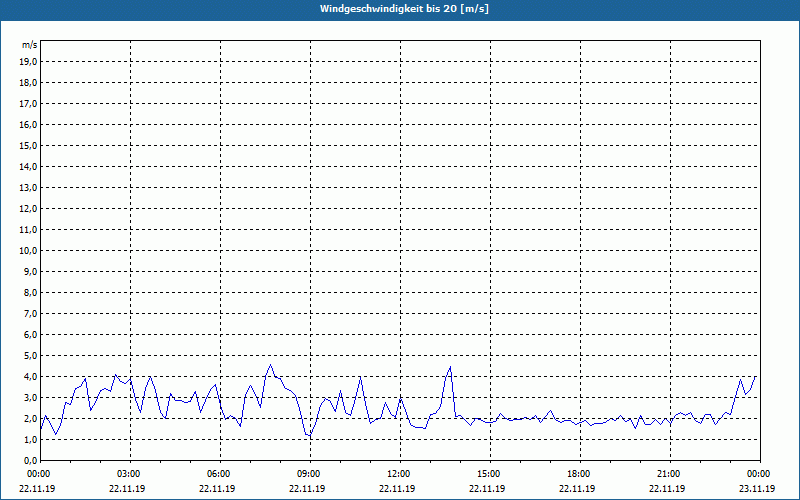
Task: Select the 5,0 y-axis label
Action: tap(32, 356)
